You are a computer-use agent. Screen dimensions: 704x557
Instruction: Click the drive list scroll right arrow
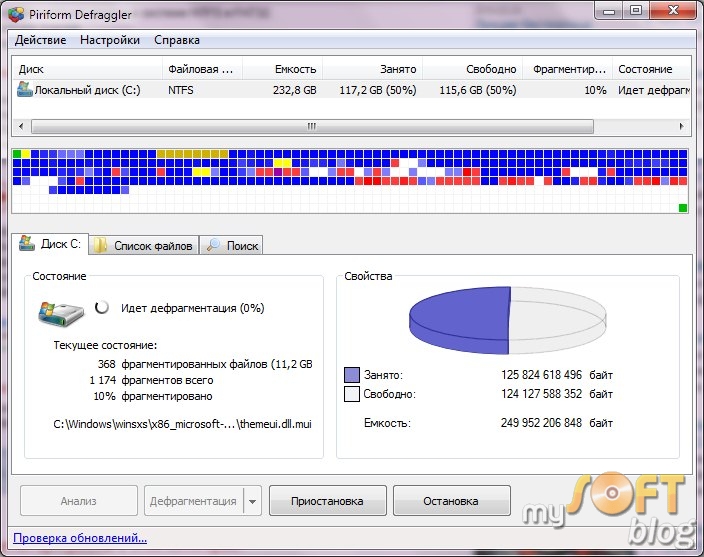(682, 126)
